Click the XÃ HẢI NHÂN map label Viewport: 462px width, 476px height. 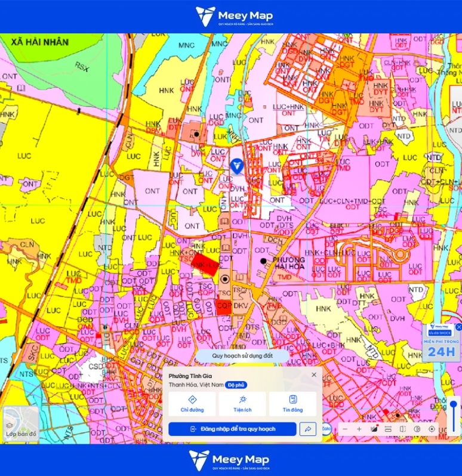(x=40, y=42)
